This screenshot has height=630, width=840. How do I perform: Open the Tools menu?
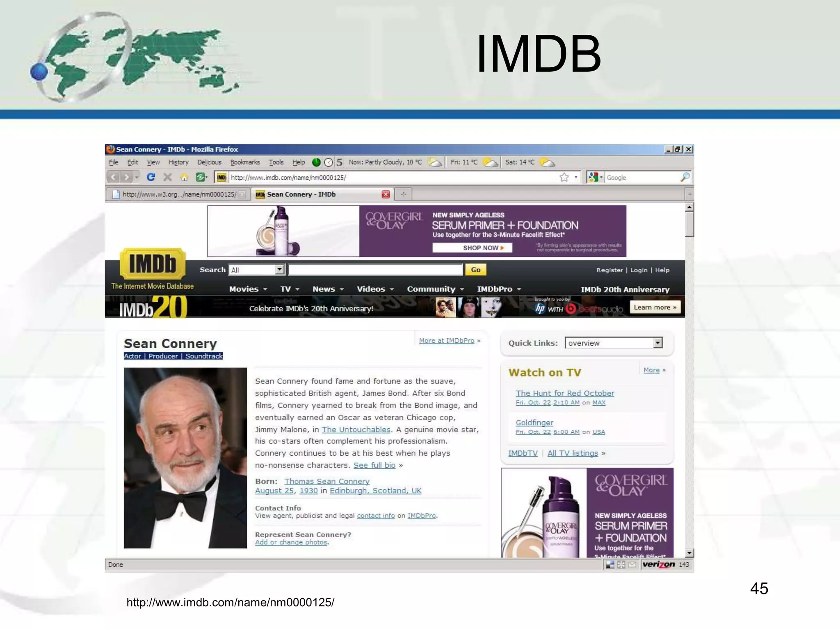[276, 162]
